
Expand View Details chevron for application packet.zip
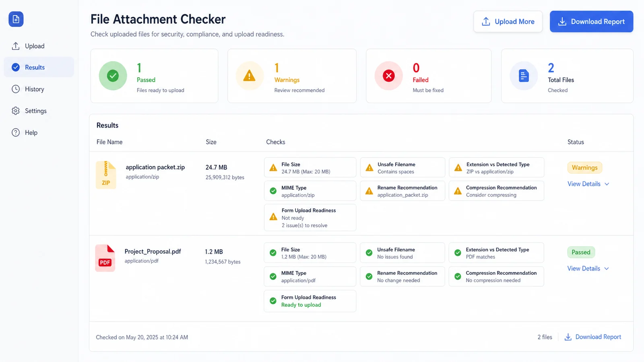point(607,184)
